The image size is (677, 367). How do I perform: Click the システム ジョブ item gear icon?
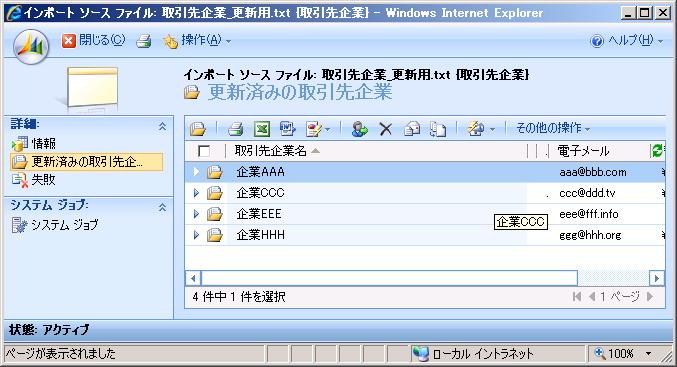19,225
